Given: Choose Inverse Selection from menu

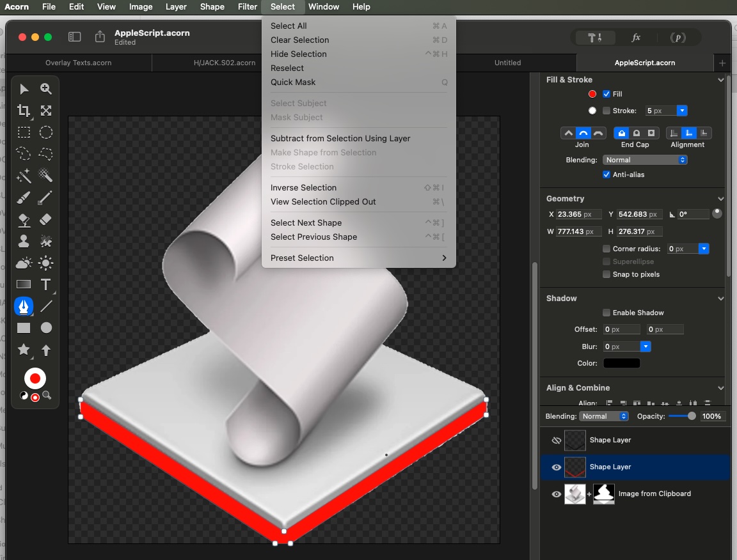Looking at the screenshot, I should [x=303, y=188].
